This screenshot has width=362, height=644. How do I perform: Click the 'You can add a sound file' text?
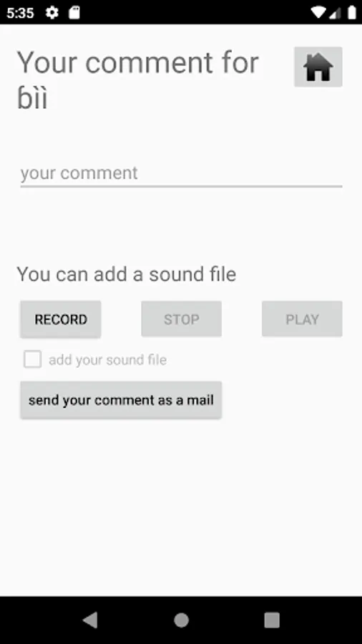pyautogui.click(x=127, y=274)
